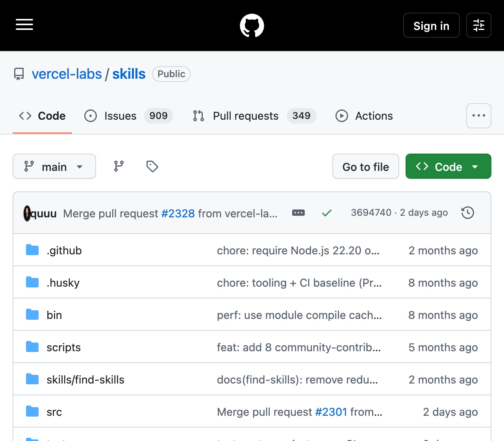View passing checks green checkmark
The height and width of the screenshot is (441, 504).
[x=327, y=213]
